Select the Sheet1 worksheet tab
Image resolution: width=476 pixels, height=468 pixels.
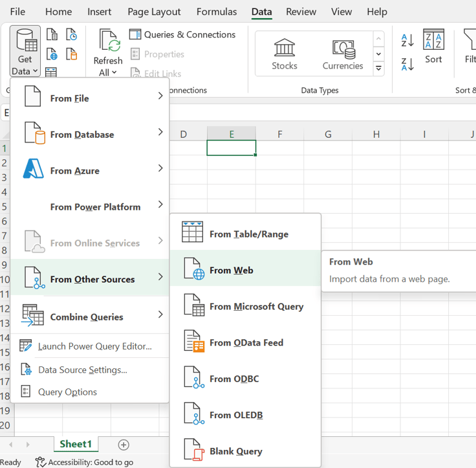tap(76, 444)
